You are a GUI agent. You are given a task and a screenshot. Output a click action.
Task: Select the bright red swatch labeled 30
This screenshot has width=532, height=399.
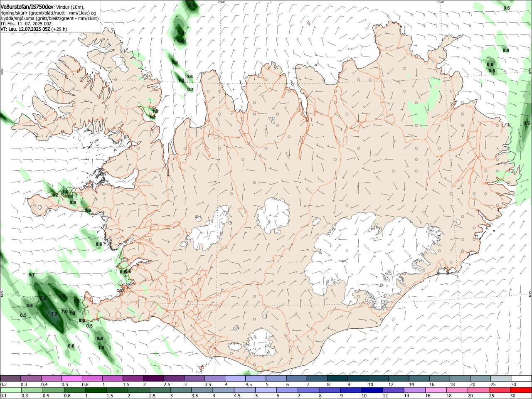tap(521, 390)
